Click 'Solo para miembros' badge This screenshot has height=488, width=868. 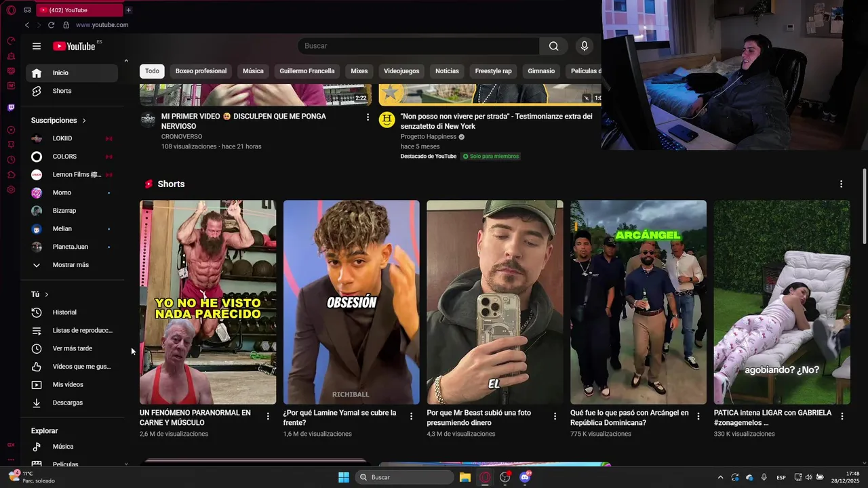[x=491, y=157]
